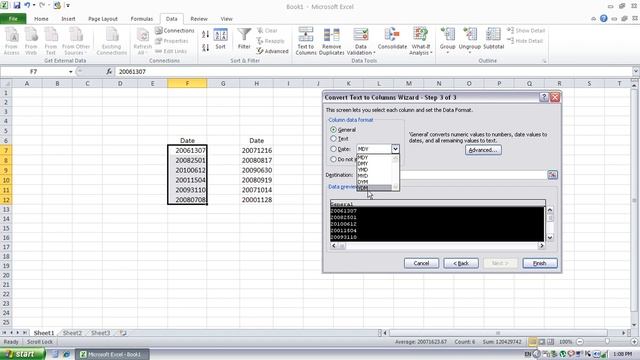Viewport: 640px width, 360px height.
Task: Open Data Validation dropdown
Action: pyautogui.click(x=361, y=50)
